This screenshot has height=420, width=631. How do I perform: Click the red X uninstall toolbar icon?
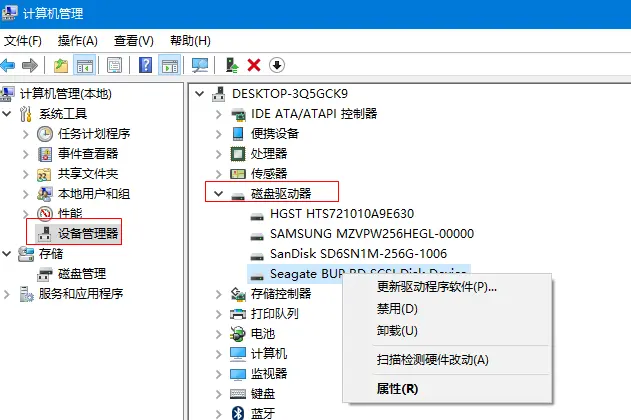coord(254,65)
